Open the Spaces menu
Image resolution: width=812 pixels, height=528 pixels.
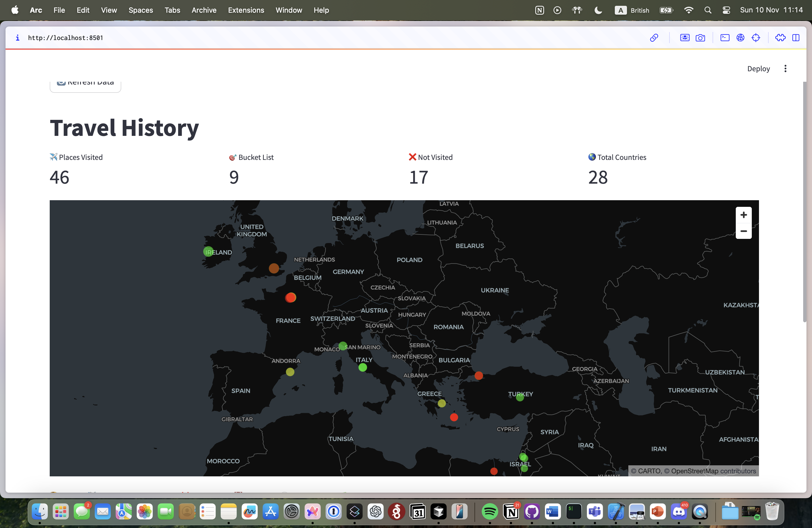point(141,10)
